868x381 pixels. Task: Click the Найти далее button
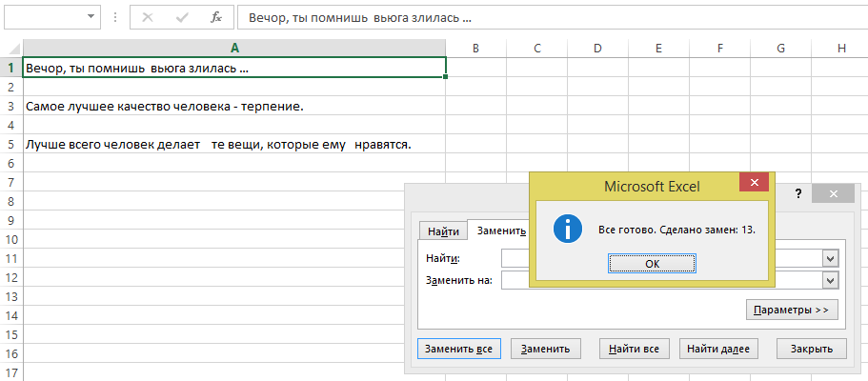[x=718, y=349]
